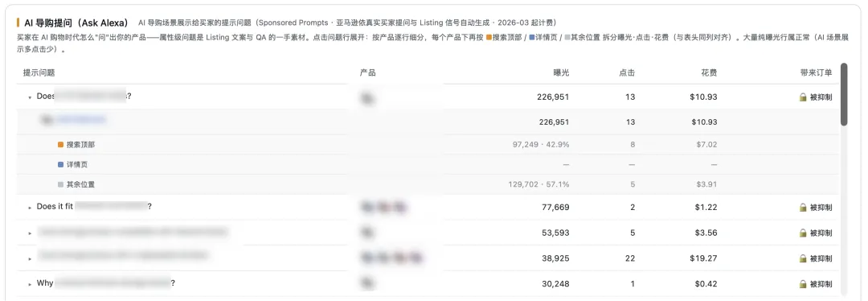The image size is (868, 301).
Task: Click the product thumbnail in the first question row
Action: click(366, 98)
